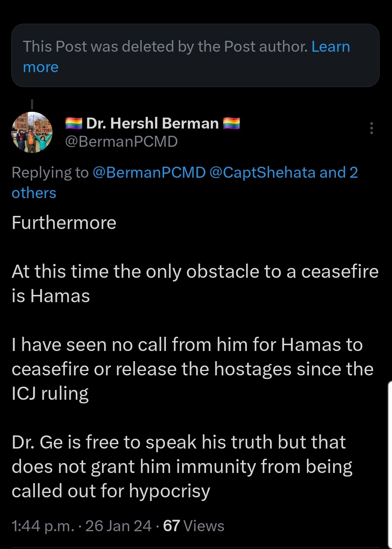Tap the gray @BermanPCMD handle under the name
The height and width of the screenshot is (549, 392).
point(121,142)
